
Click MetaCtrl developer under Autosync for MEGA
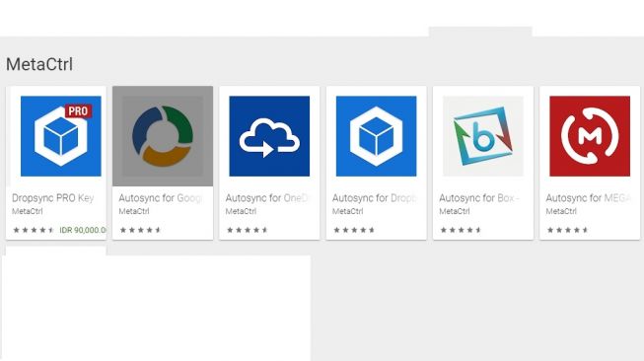tap(561, 211)
